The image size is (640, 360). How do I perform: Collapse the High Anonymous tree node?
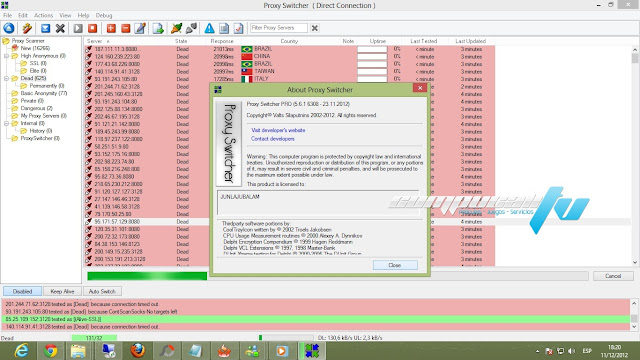(x=7, y=56)
